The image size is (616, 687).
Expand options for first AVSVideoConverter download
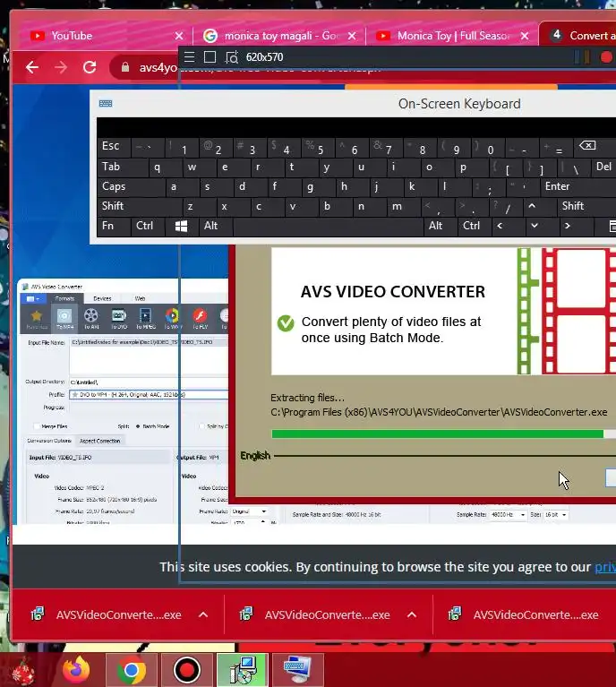203,614
